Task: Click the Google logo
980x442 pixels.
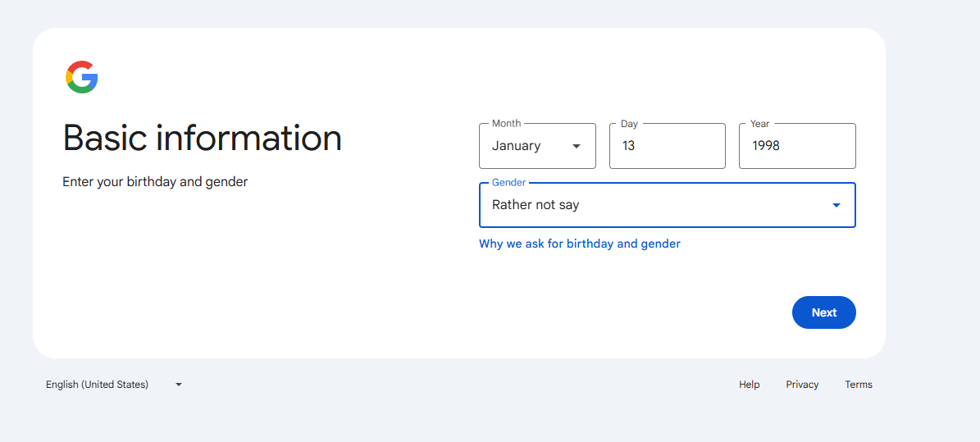Action: point(82,78)
